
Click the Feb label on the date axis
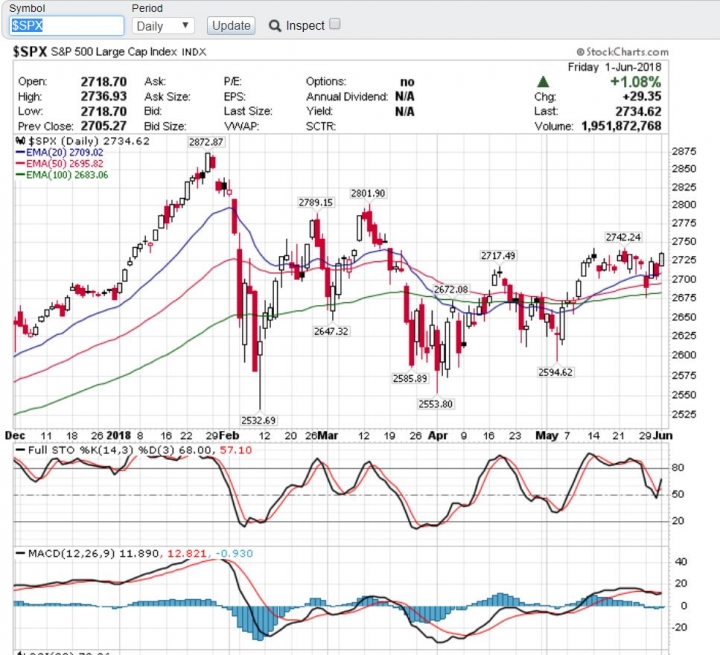coord(229,435)
